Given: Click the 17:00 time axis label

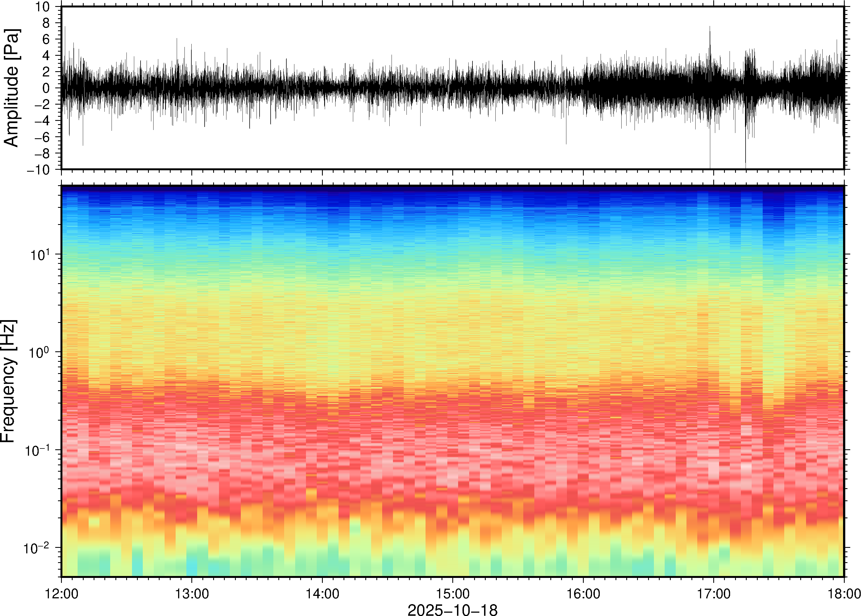Looking at the screenshot, I should [713, 594].
